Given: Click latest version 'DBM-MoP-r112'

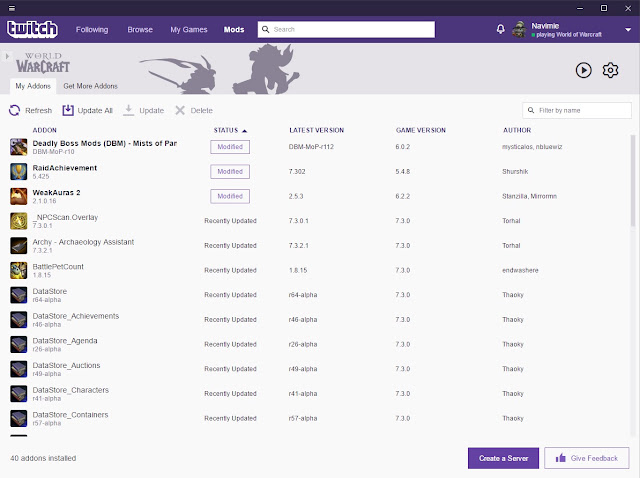Looking at the screenshot, I should pos(311,147).
